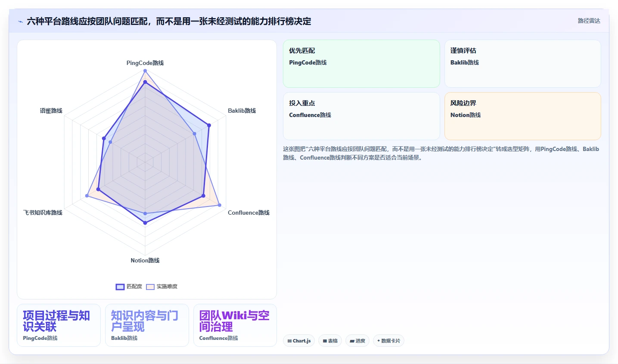This screenshot has width=618, height=364.
Task: Toggle the 匹配度 legend swatch
Action: click(x=120, y=287)
